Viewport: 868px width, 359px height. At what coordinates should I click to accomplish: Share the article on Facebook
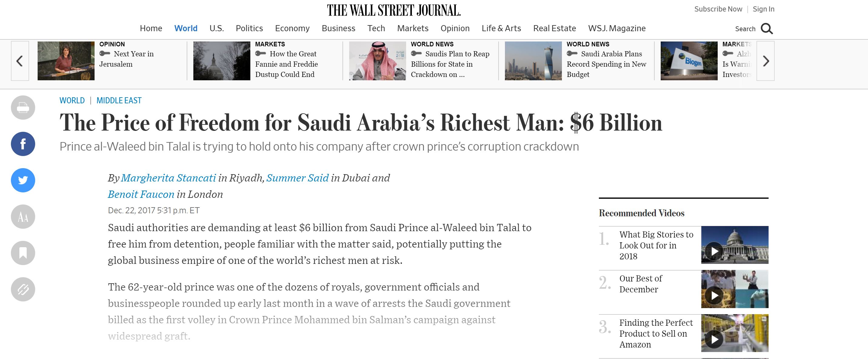23,144
